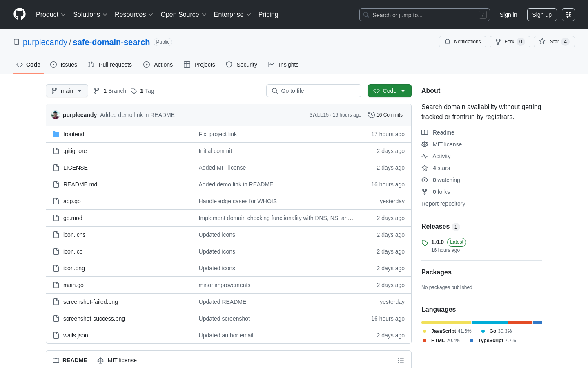The width and height of the screenshot is (588, 368).
Task: Open the screenshot-failed.png file
Action: point(91,302)
